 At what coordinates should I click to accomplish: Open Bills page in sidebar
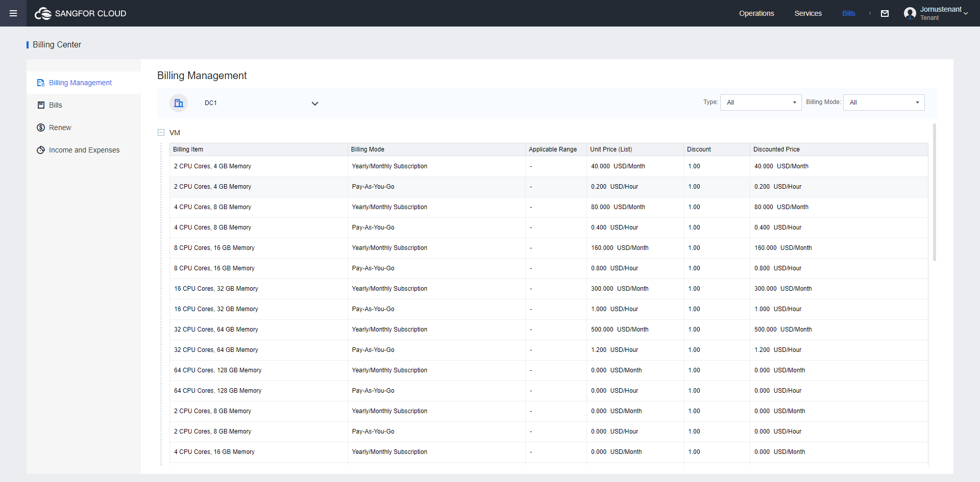[84, 105]
